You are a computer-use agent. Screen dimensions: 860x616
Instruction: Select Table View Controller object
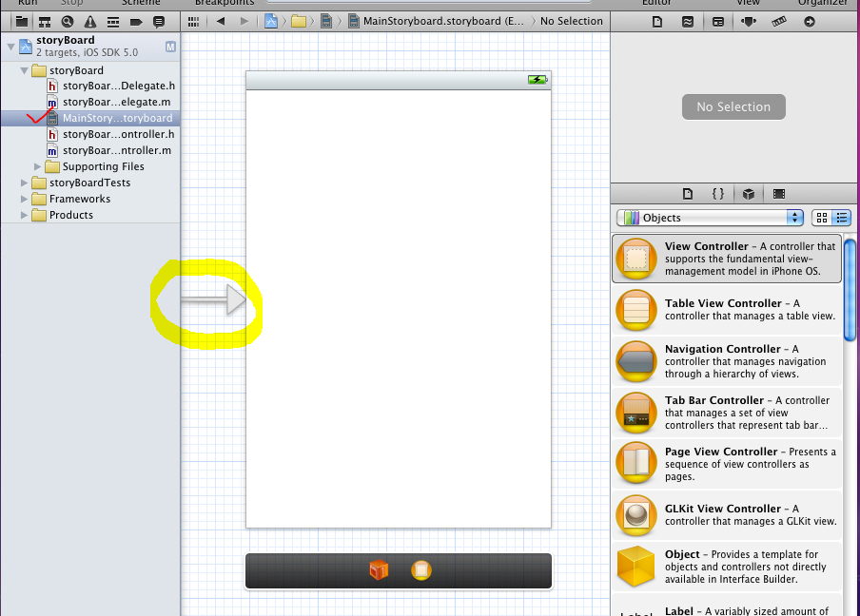727,310
